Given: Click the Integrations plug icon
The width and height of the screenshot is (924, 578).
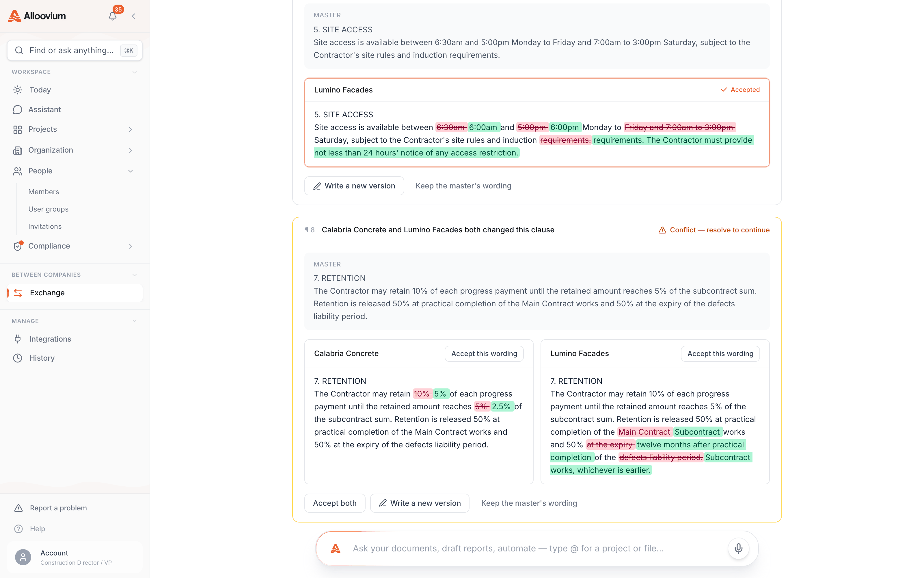Looking at the screenshot, I should click(18, 339).
